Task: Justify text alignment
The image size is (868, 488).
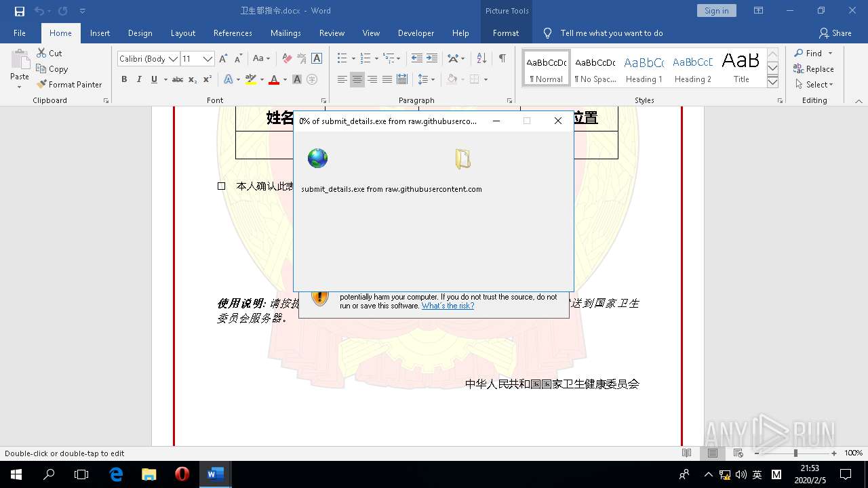Action: [387, 79]
